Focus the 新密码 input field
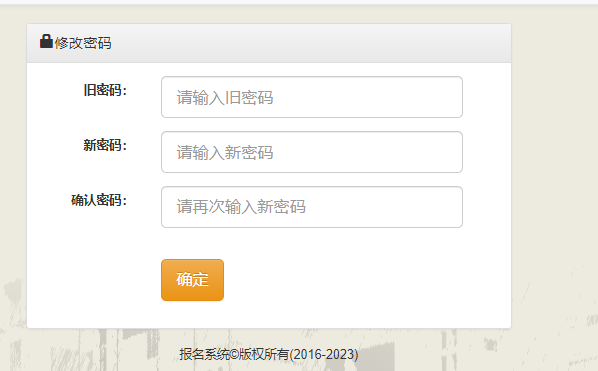This screenshot has width=598, height=371. click(312, 152)
